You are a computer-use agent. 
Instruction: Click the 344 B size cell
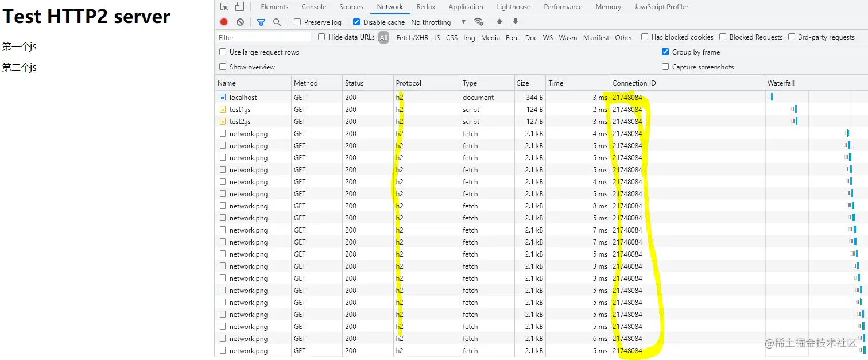tap(534, 98)
